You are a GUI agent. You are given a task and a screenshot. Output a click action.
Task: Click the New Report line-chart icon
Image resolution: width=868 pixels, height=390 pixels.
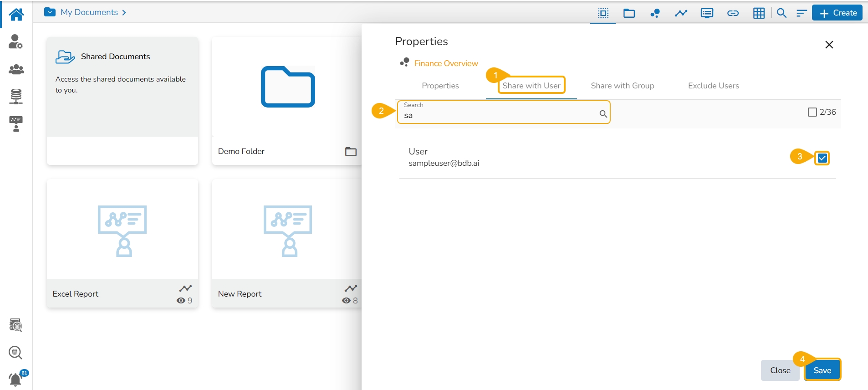[x=351, y=288]
